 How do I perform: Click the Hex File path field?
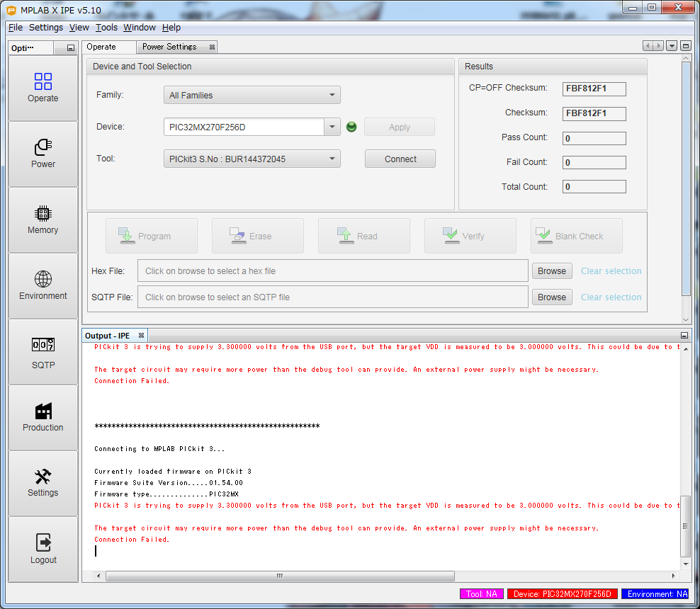pyautogui.click(x=333, y=271)
